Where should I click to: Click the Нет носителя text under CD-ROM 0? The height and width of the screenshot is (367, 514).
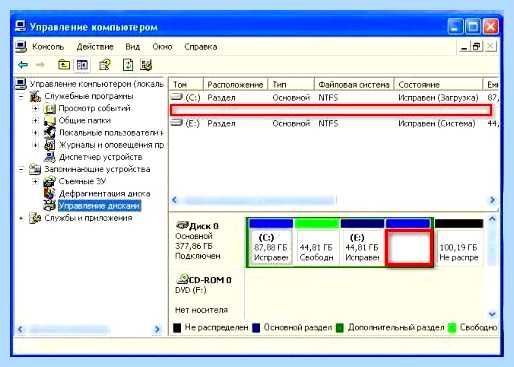[201, 310]
